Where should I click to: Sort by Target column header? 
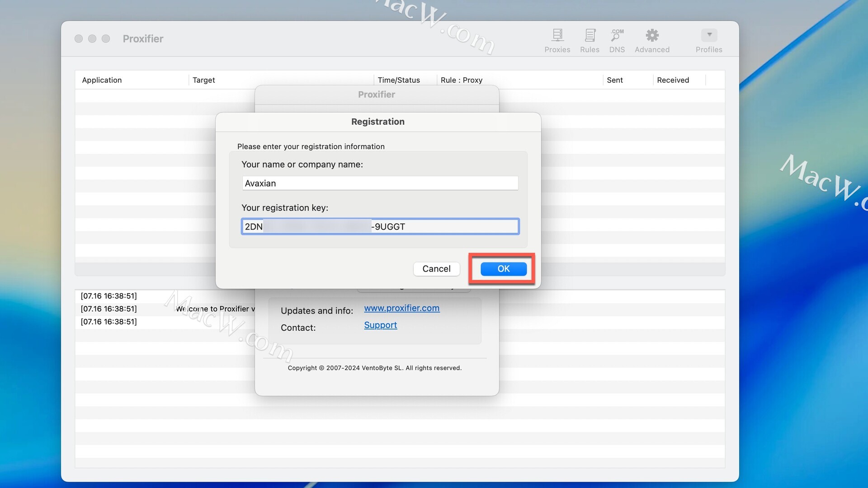[204, 80]
